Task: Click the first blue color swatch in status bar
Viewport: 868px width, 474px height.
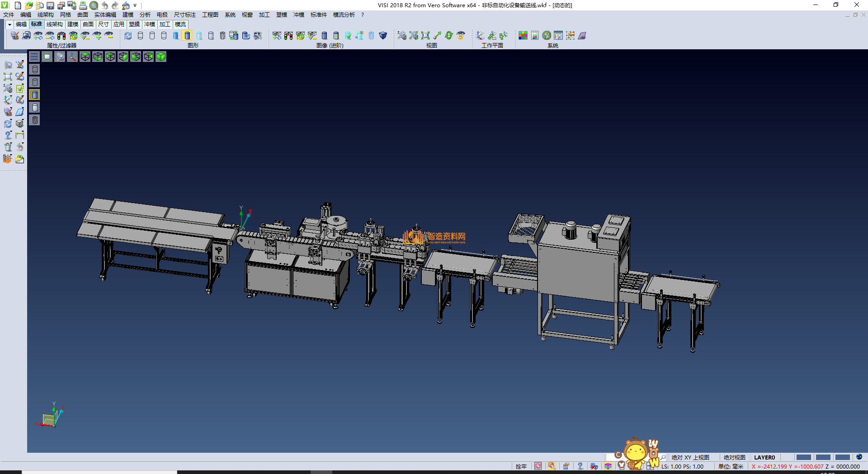Action: (803, 457)
